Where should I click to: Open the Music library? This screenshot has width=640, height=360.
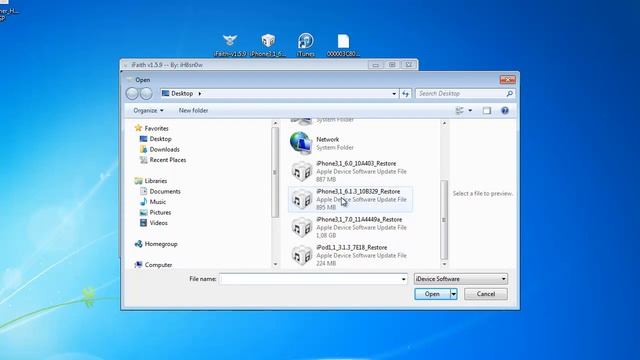pyautogui.click(x=153, y=202)
